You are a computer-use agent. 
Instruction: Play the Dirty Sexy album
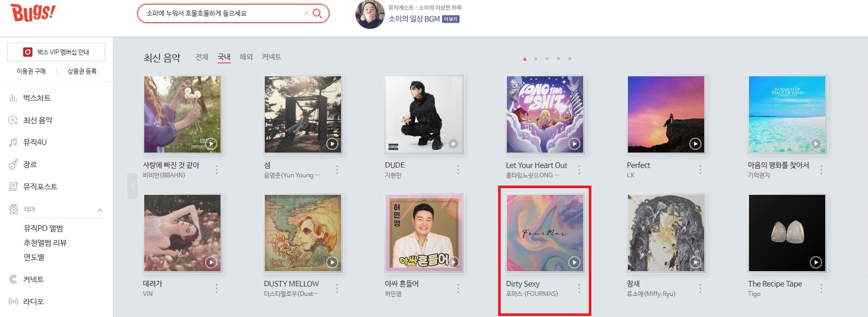point(574,262)
